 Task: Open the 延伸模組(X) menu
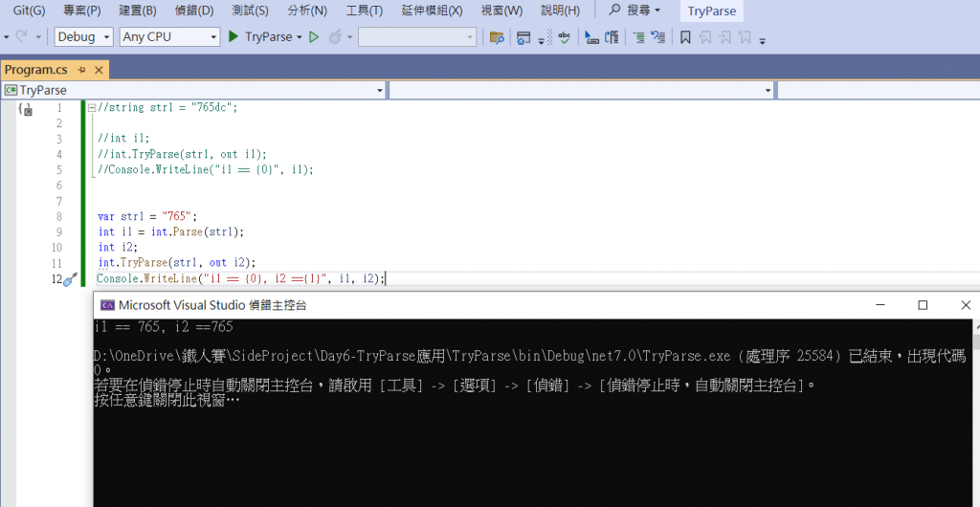click(x=430, y=11)
